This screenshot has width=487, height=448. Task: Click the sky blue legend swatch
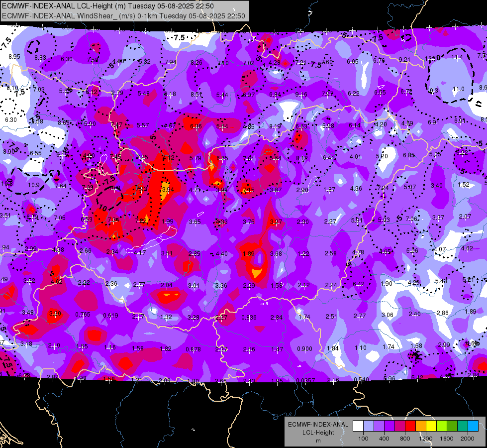tap(473, 426)
